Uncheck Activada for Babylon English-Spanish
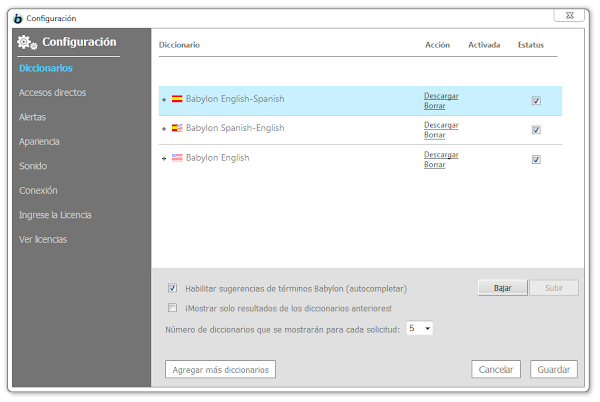The image size is (600, 402). click(536, 101)
